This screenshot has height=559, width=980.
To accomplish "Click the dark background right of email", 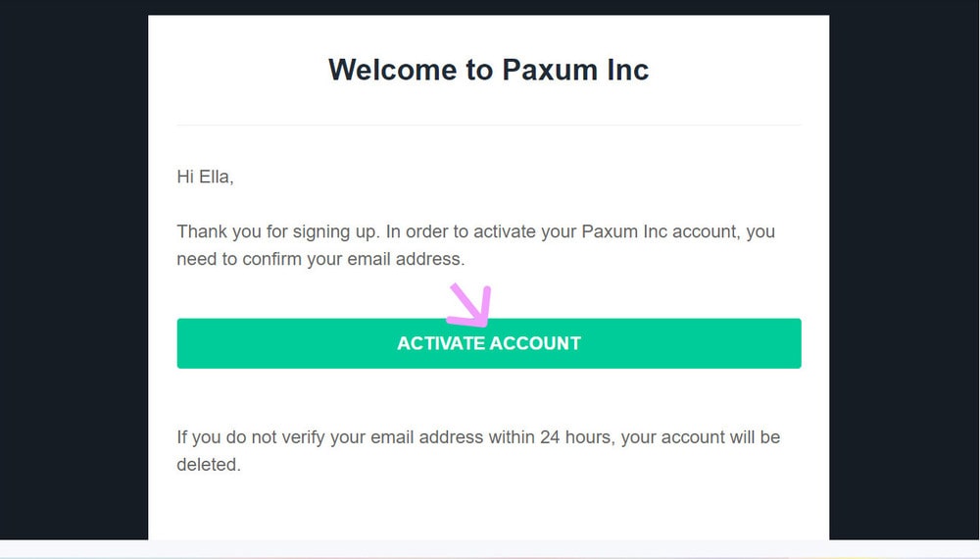I will tap(904, 275).
